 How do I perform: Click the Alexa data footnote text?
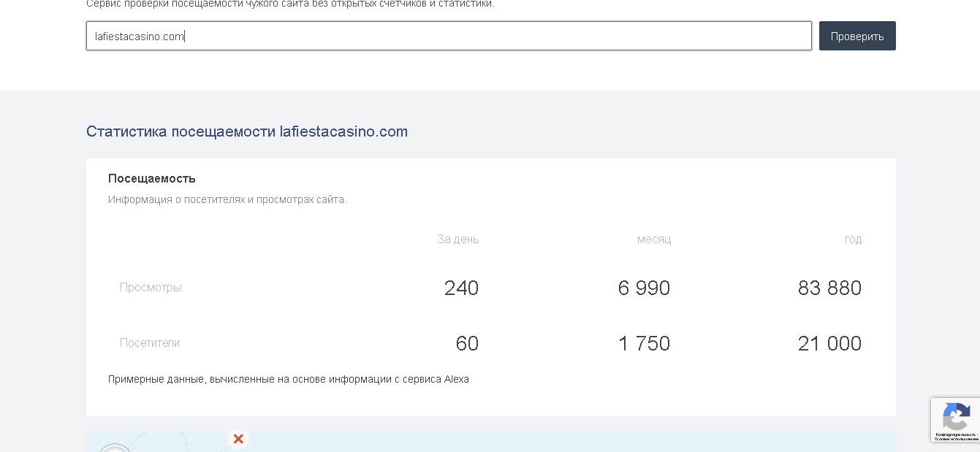(289, 379)
